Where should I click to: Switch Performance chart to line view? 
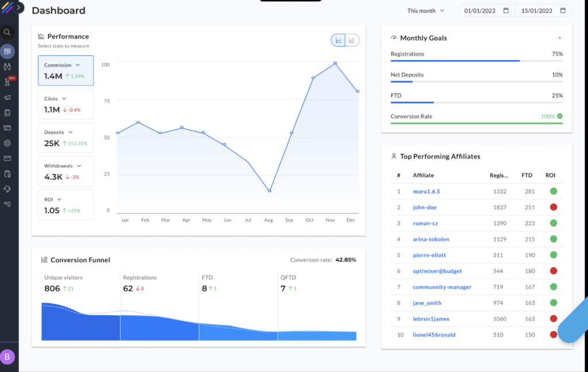pos(338,40)
